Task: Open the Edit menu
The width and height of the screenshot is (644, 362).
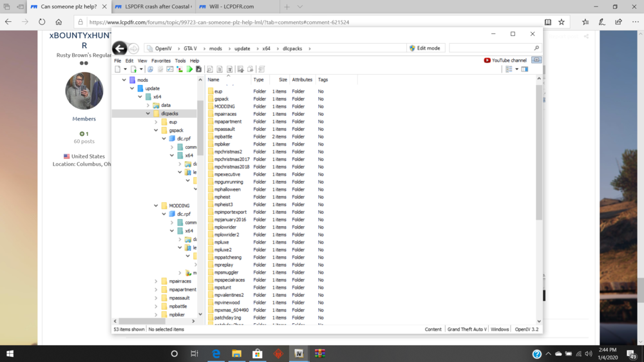Action: [x=129, y=61]
